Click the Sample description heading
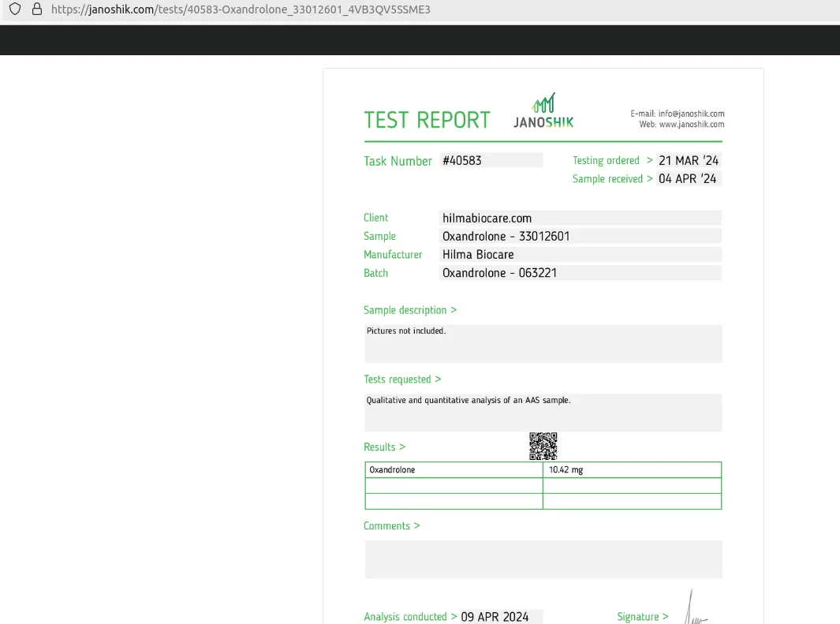Viewport: 840px width, 624px height. [x=409, y=310]
